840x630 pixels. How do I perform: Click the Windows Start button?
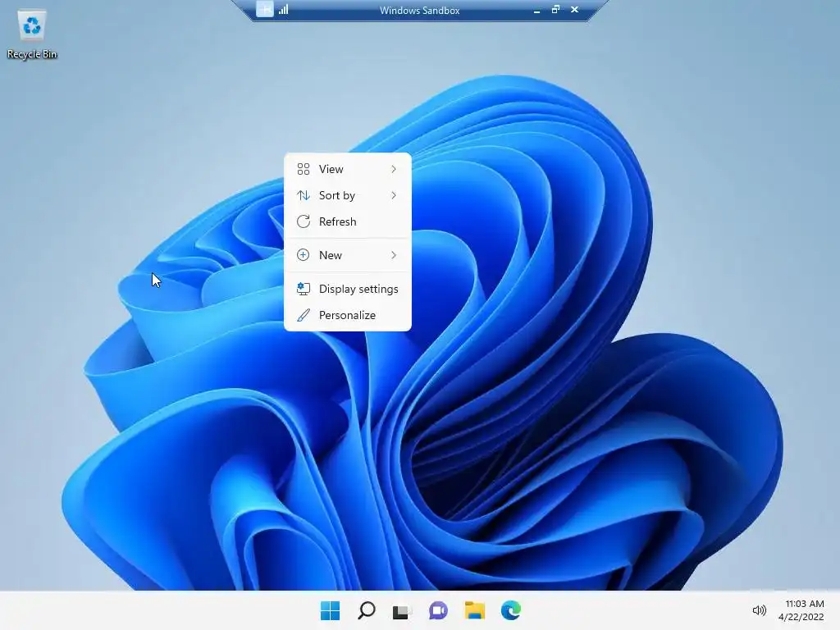[x=330, y=610]
